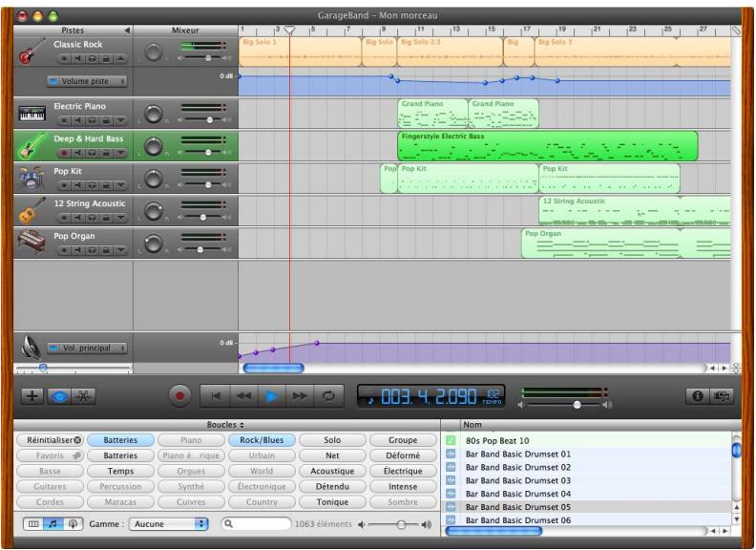Click the Electric Piano keyboard icon
756x550 pixels.
tap(31, 114)
